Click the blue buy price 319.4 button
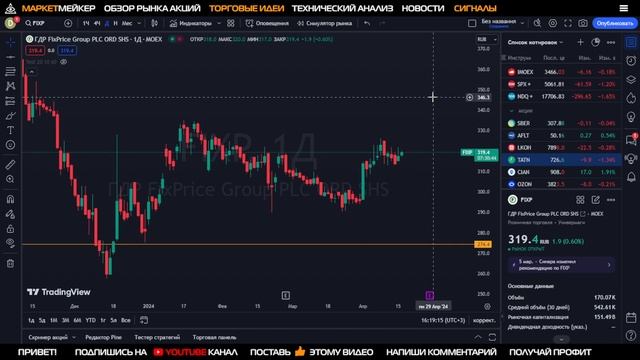The height and width of the screenshot is (360, 640). click(67, 51)
